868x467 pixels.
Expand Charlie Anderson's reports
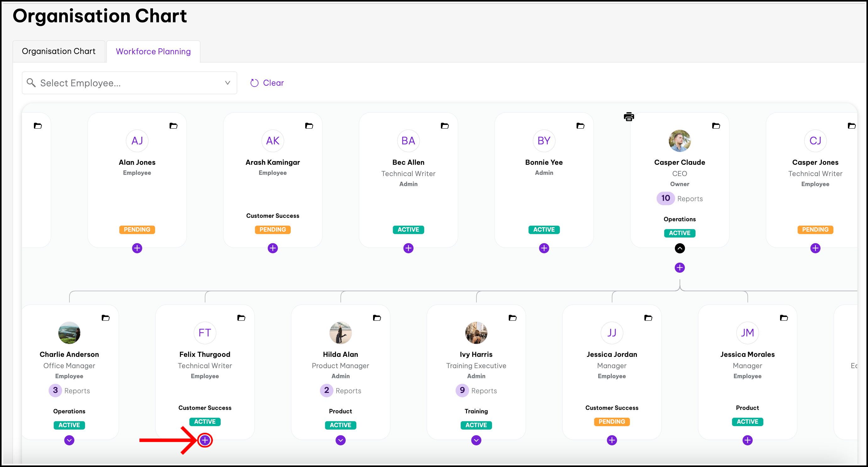point(69,440)
